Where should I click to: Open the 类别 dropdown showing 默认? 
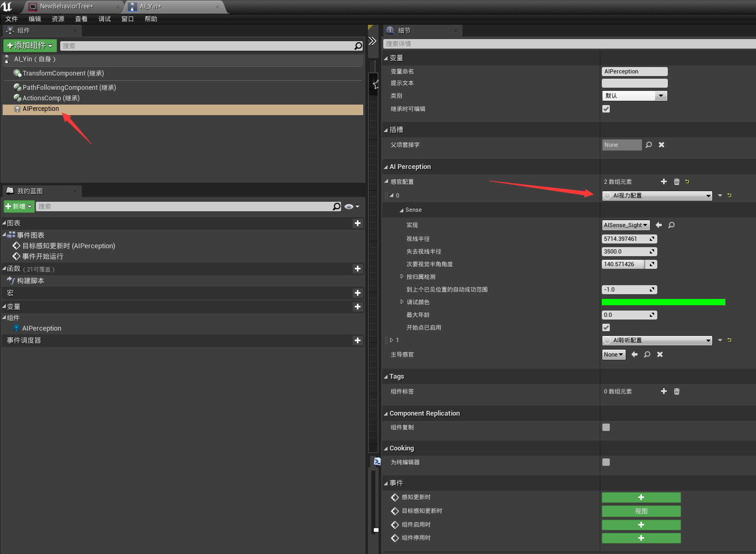tap(635, 96)
